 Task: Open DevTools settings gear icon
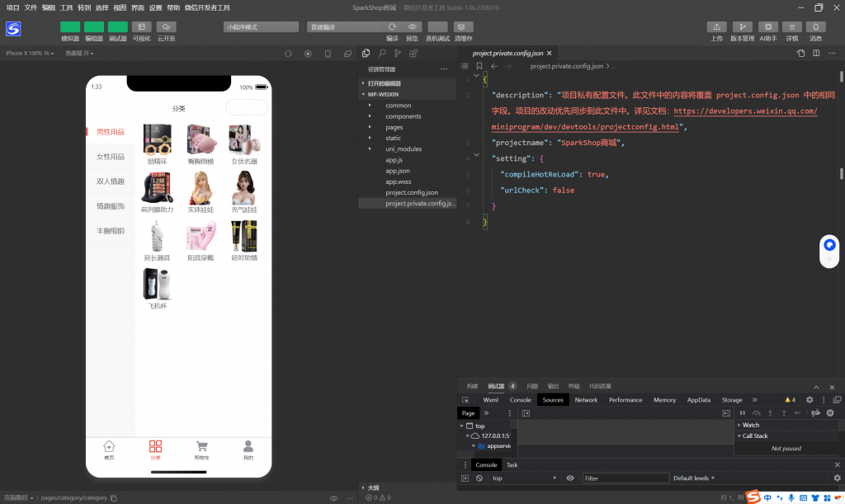809,400
